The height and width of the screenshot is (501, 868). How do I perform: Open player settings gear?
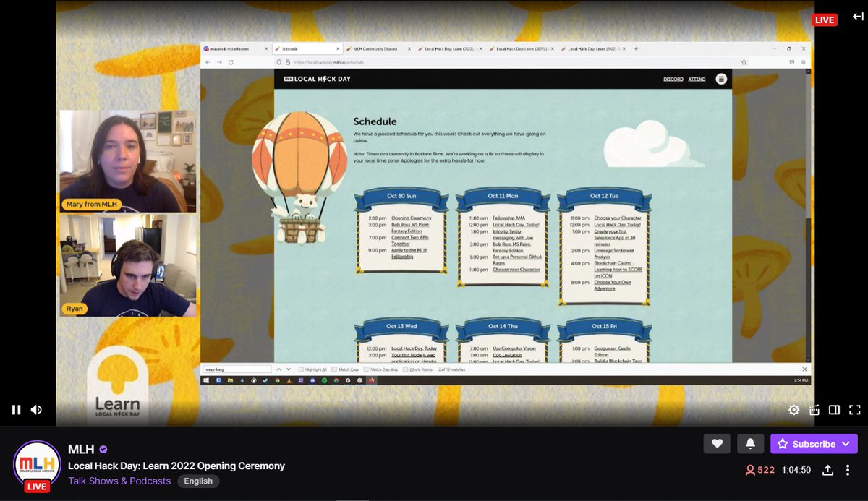click(793, 410)
